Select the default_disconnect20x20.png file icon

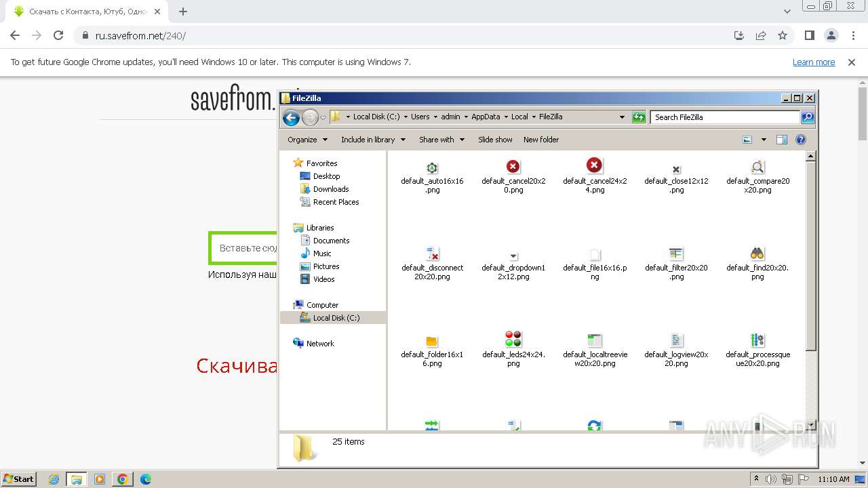coord(432,253)
